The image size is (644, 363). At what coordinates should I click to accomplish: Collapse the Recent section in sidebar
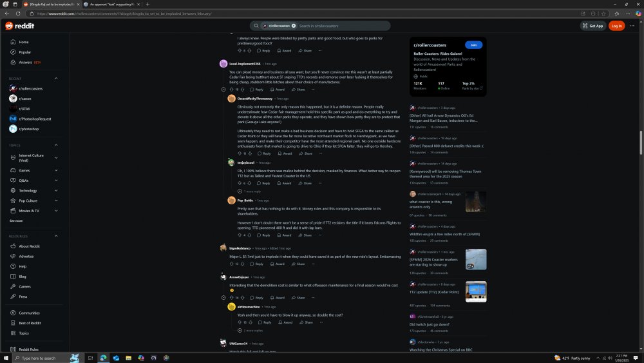[56, 79]
